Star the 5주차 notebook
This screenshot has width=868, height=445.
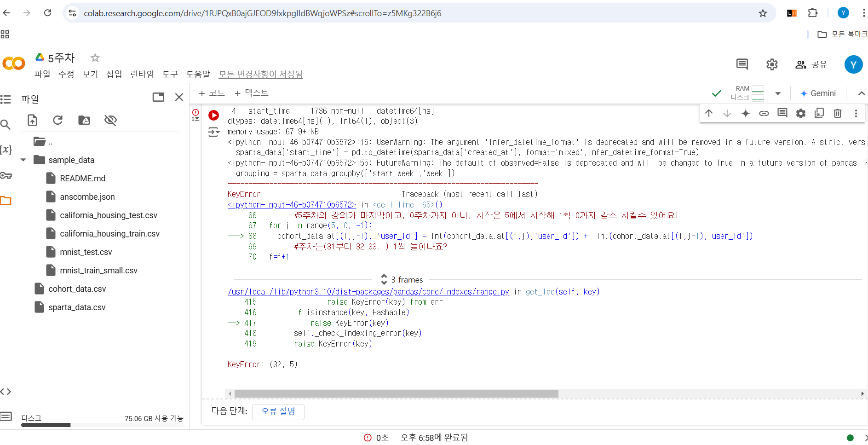pos(95,58)
